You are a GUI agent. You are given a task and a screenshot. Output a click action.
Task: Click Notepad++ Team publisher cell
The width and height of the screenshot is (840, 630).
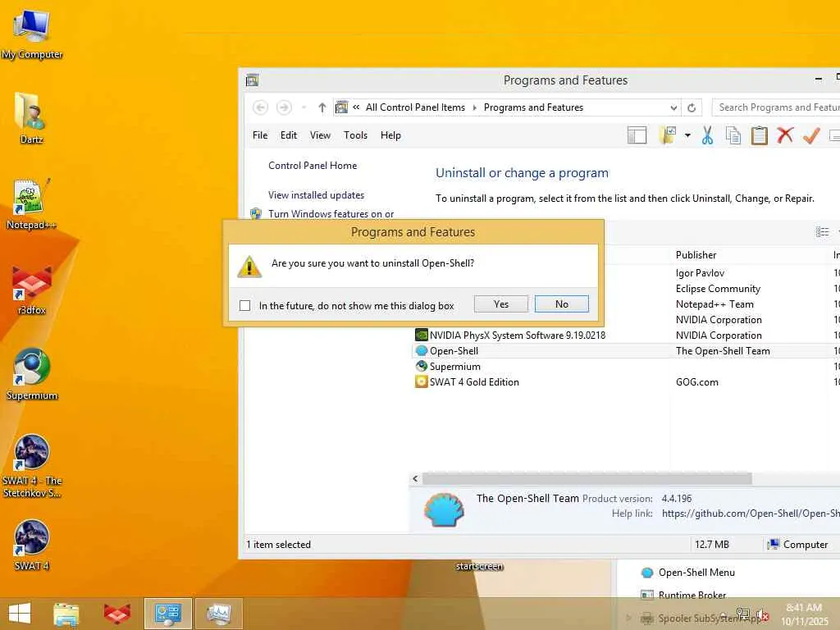(x=714, y=304)
